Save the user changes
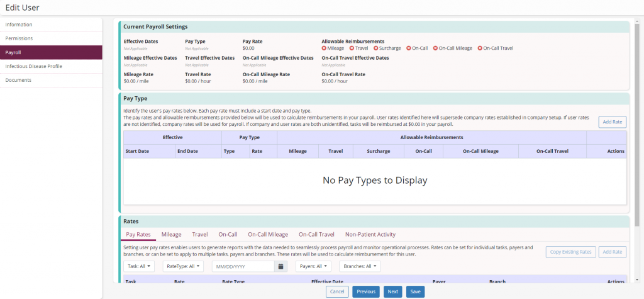This screenshot has width=644, height=299. (415, 291)
